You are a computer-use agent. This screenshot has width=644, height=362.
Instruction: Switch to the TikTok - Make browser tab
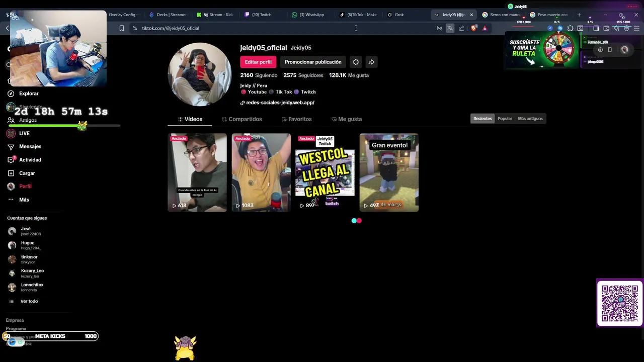[358, 15]
